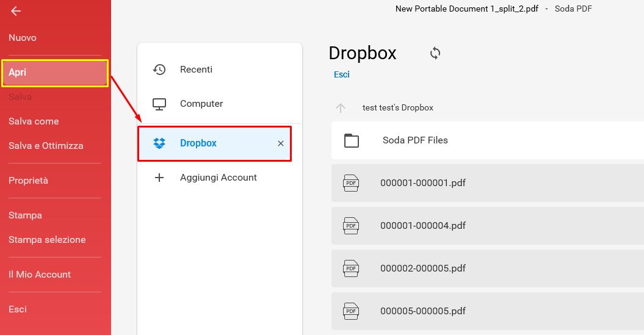This screenshot has width=644, height=335.
Task: Click the Dropbox heading title
Action: pyautogui.click(x=363, y=53)
